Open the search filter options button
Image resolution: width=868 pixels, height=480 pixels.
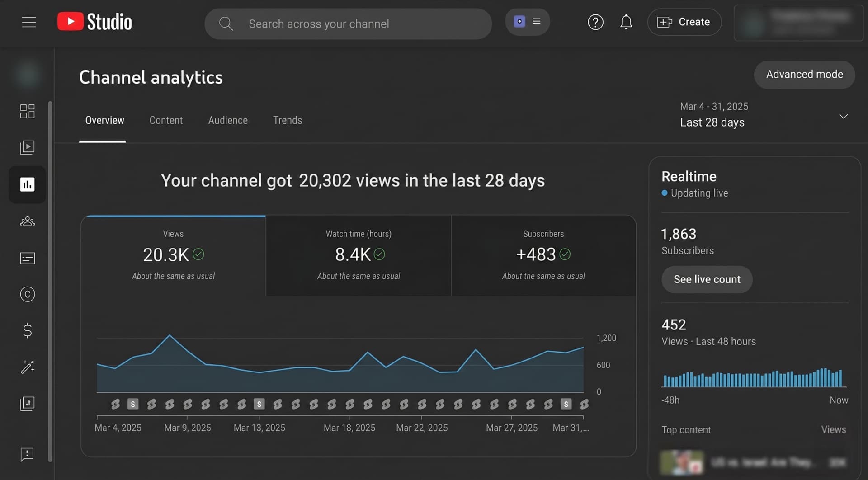[x=527, y=22]
